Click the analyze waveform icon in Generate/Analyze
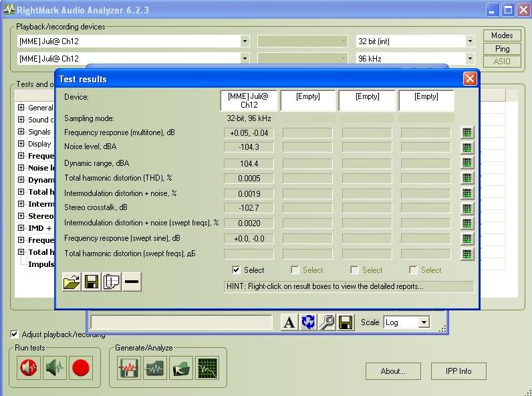 [x=154, y=368]
